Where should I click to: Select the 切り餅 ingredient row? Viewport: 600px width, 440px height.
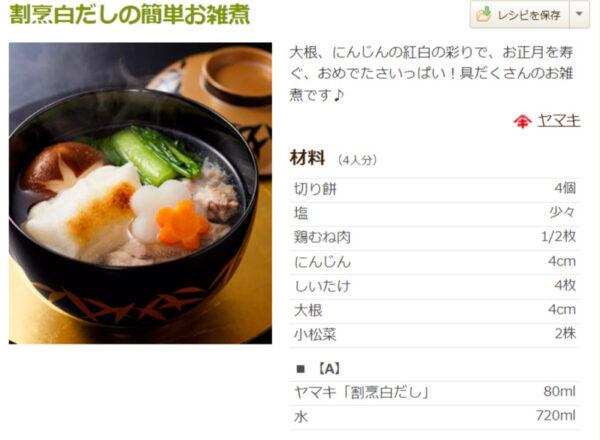pyautogui.click(x=435, y=189)
